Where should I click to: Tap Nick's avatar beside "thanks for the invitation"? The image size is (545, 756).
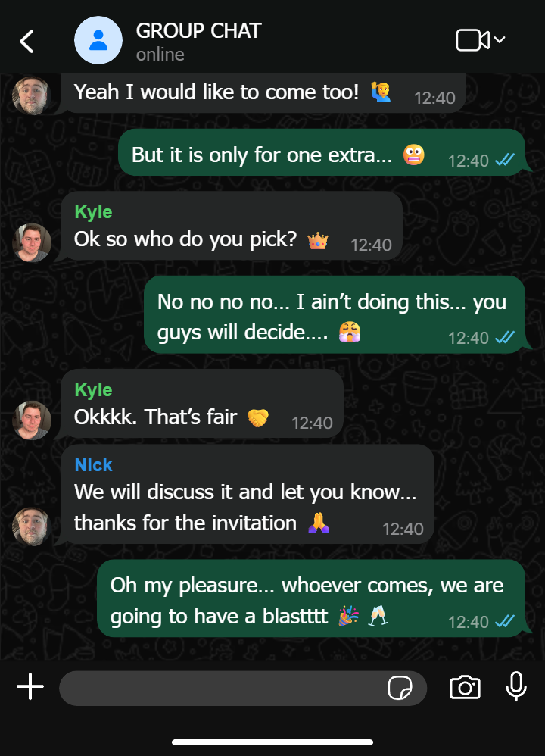pos(32,526)
